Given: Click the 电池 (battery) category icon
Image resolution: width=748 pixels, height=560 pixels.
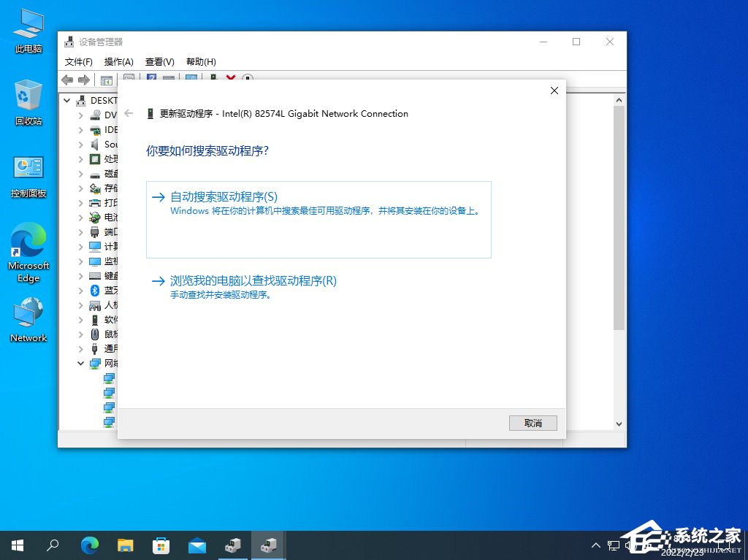Looking at the screenshot, I should [x=95, y=217].
